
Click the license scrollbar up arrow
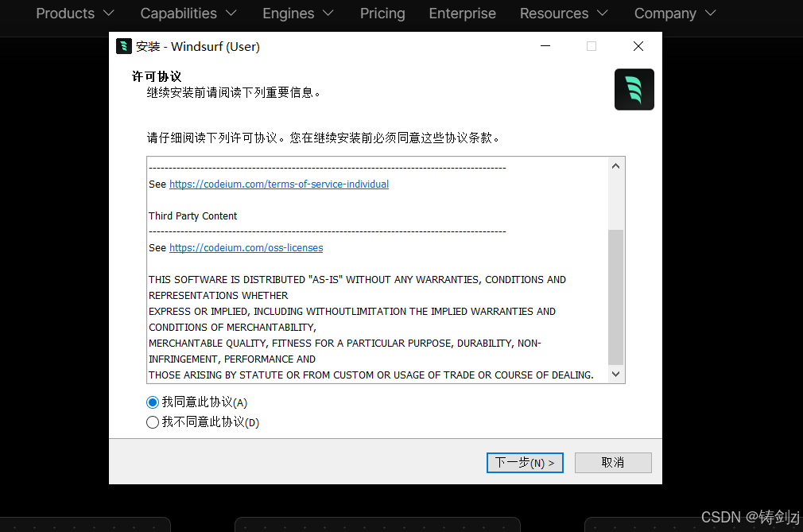point(615,166)
